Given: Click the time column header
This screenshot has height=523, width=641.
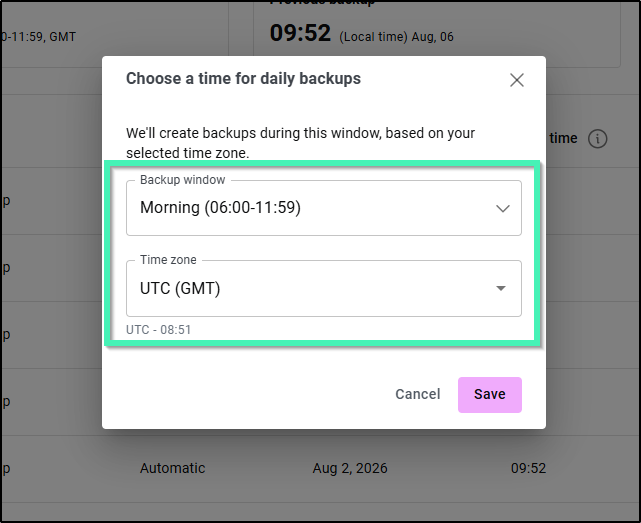Looking at the screenshot, I should (563, 138).
